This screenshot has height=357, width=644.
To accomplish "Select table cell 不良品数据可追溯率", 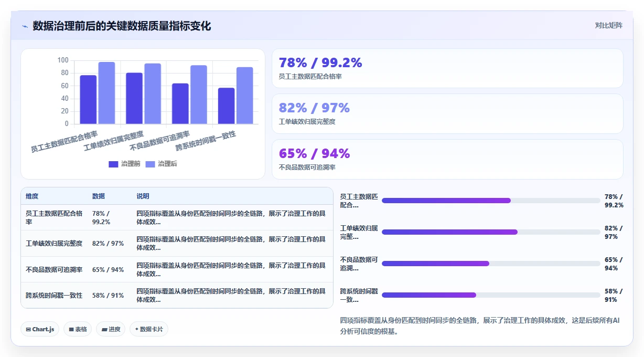I will point(54,269).
